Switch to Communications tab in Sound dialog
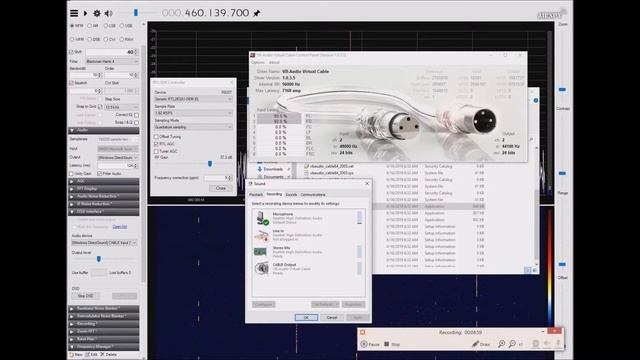The width and height of the screenshot is (640, 360). click(313, 195)
